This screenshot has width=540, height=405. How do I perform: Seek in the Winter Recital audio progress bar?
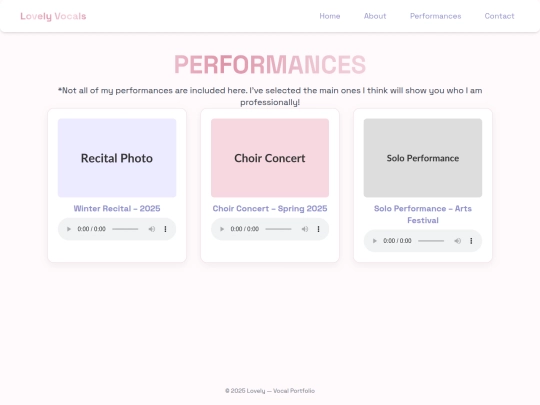[x=125, y=229]
